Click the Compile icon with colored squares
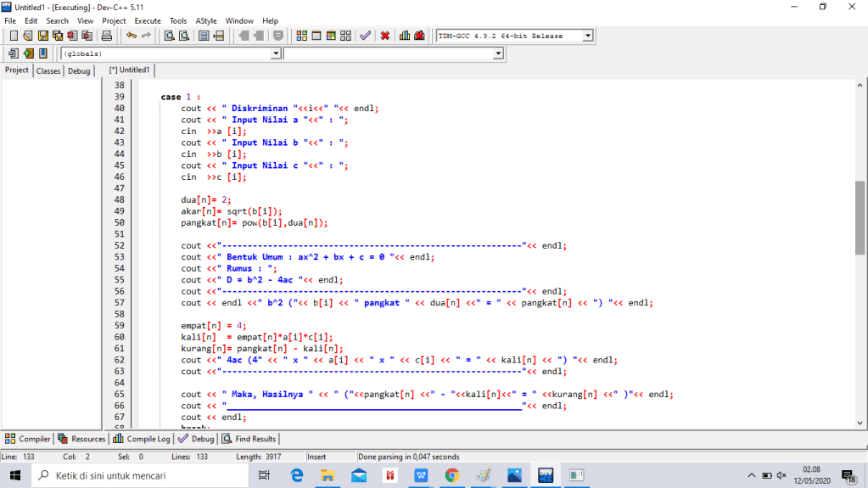 click(x=302, y=36)
